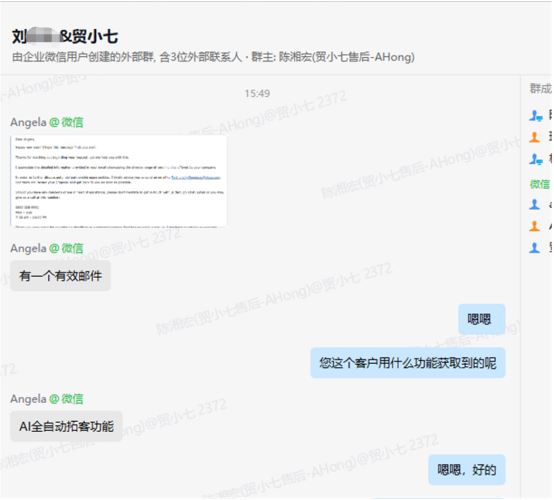This screenshot has width=554, height=500.
Task: Open the email screenshot sent by Angela
Action: 119,181
